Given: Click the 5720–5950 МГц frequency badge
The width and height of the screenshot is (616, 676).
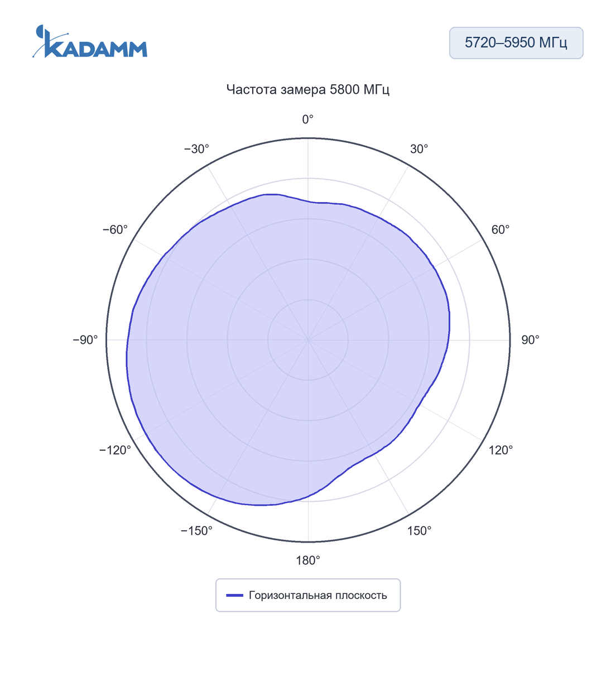Looking at the screenshot, I should click(516, 43).
